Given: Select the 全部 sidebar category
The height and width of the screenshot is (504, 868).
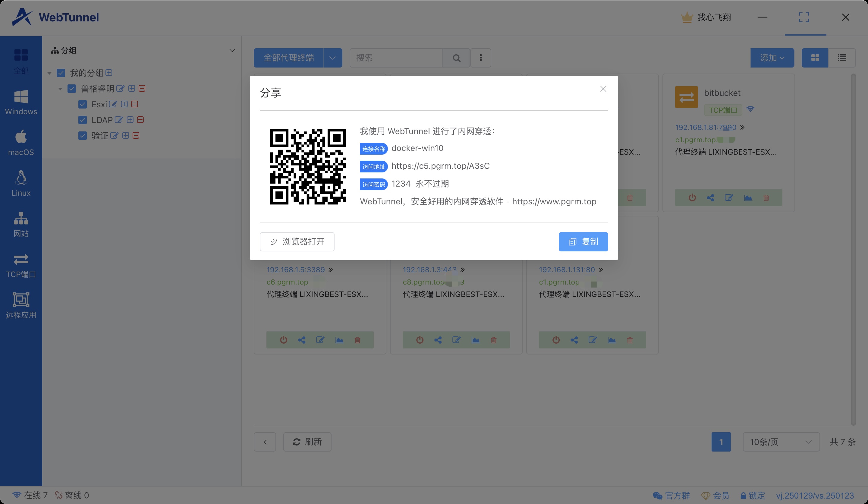Looking at the screenshot, I should (21, 61).
